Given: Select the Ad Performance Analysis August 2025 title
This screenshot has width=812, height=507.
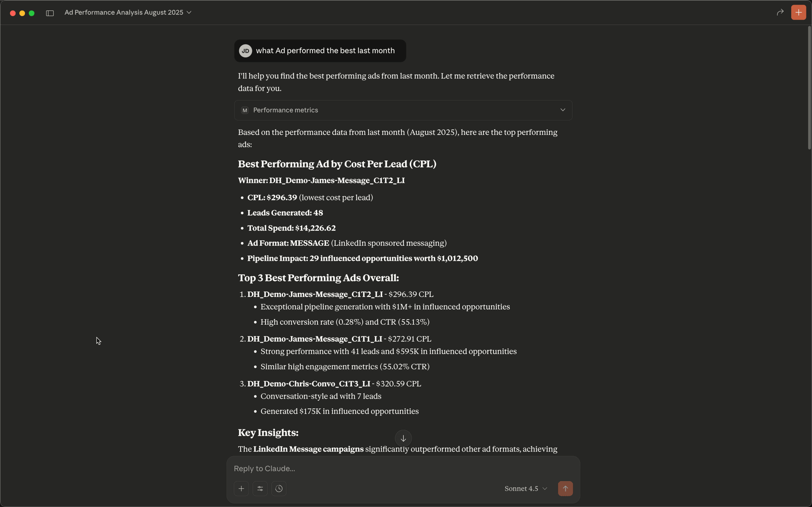Looking at the screenshot, I should [124, 12].
